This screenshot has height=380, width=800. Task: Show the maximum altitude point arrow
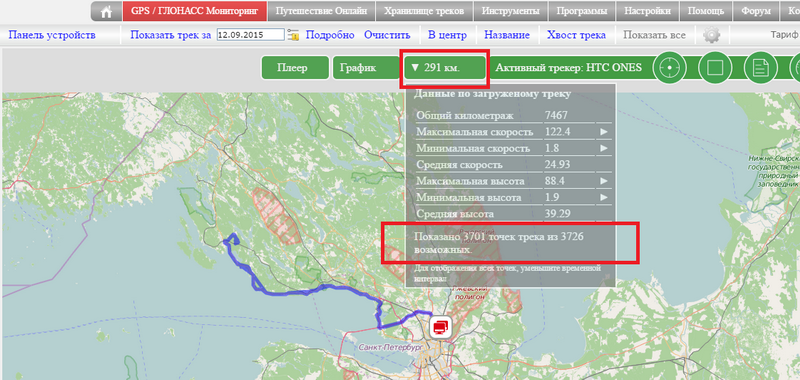[604, 181]
